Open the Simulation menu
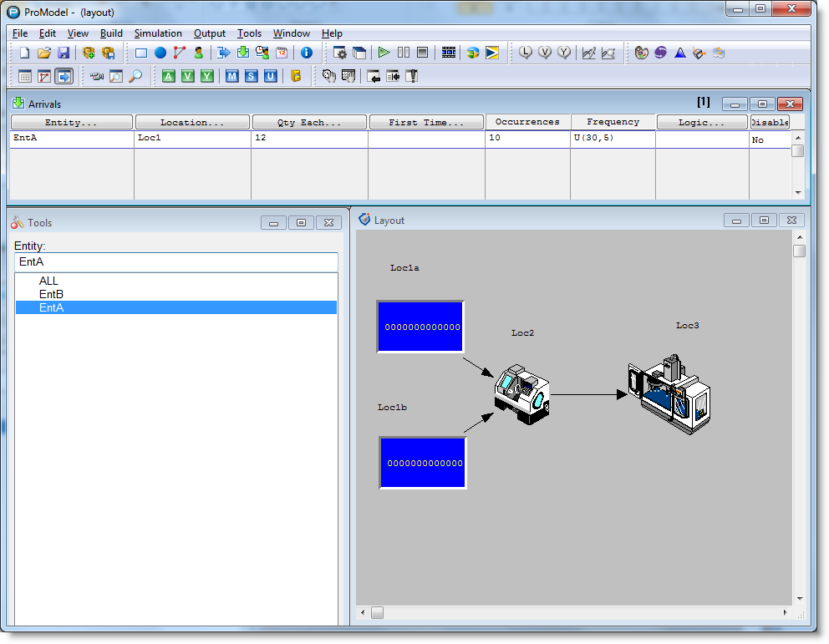The width and height of the screenshot is (829, 644). [x=158, y=33]
